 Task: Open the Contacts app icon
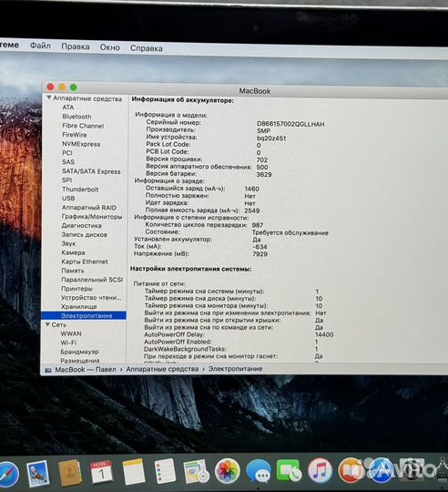[70, 473]
